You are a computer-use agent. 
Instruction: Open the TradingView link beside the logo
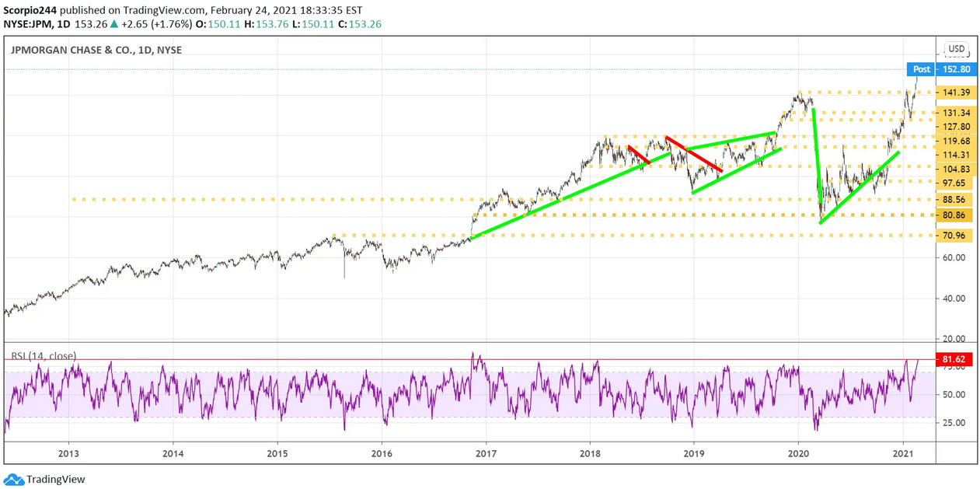56,480
